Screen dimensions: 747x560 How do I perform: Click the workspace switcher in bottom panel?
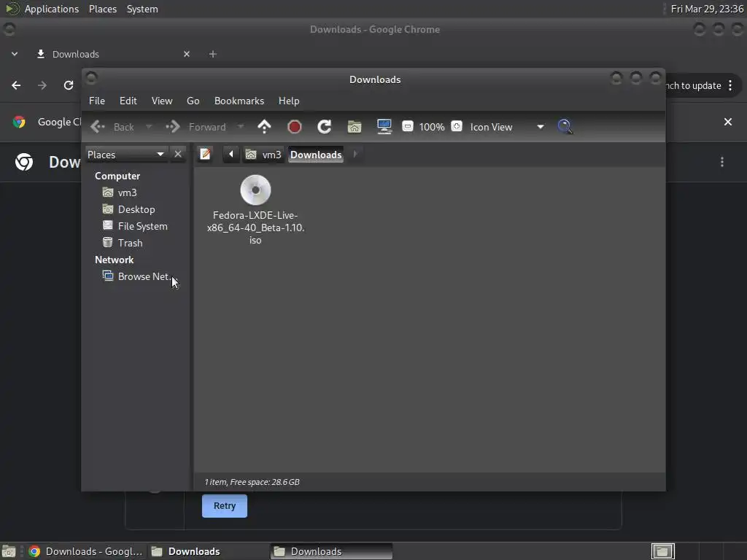[x=662, y=551]
